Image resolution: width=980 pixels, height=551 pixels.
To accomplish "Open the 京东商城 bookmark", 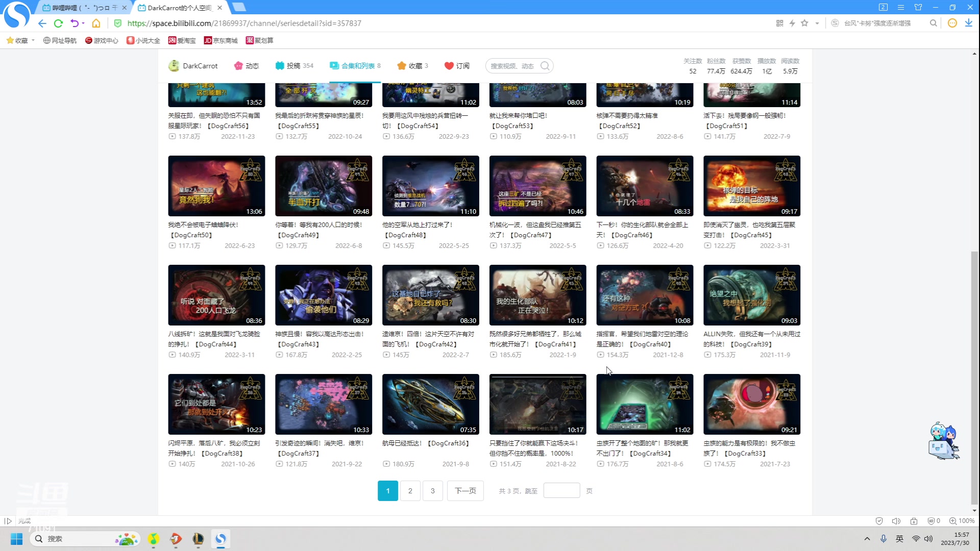I will (x=221, y=40).
